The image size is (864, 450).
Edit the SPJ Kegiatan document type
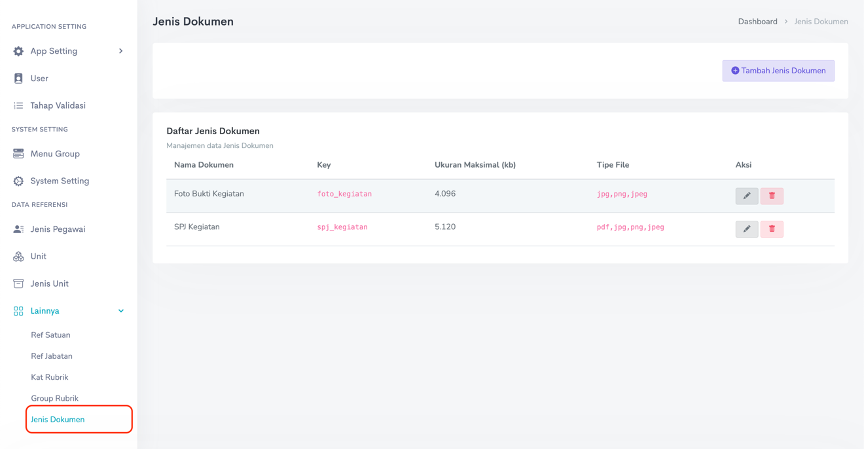pos(746,229)
